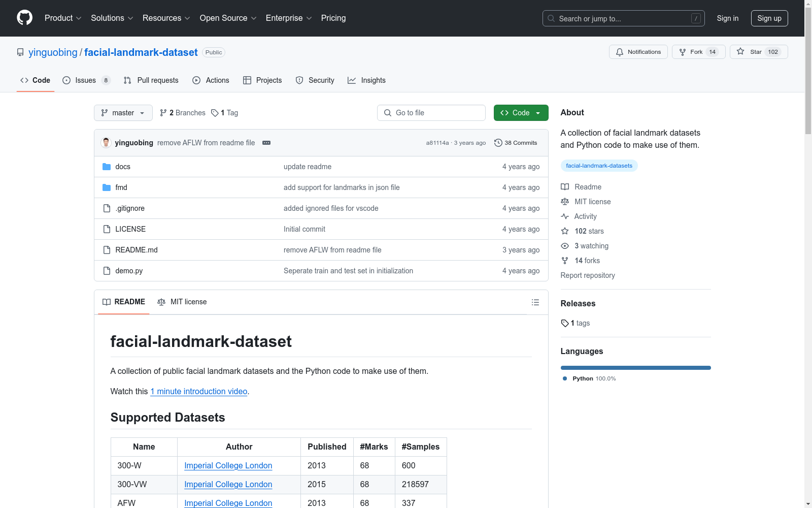Click the star icon in Star button
This screenshot has width=812, height=508.
tap(740, 52)
